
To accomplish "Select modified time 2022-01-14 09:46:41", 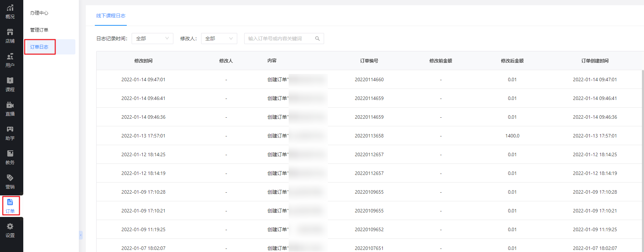I will coord(143,98).
